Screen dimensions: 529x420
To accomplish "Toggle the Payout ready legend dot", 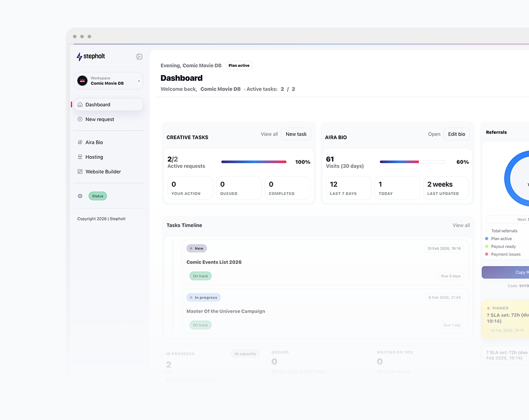I will coord(486,247).
